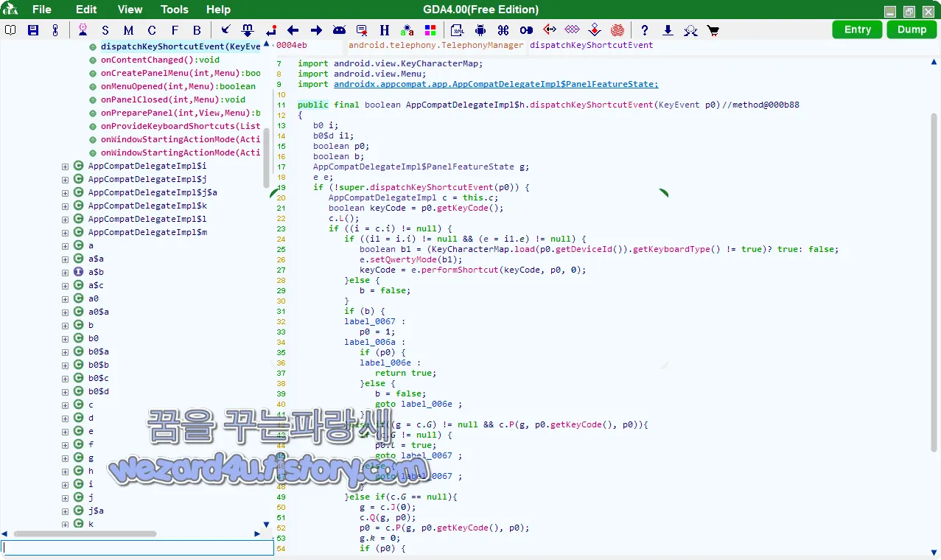Viewport: 941px width, 560px height.
Task: Expand the a$a class node
Action: (x=65, y=259)
